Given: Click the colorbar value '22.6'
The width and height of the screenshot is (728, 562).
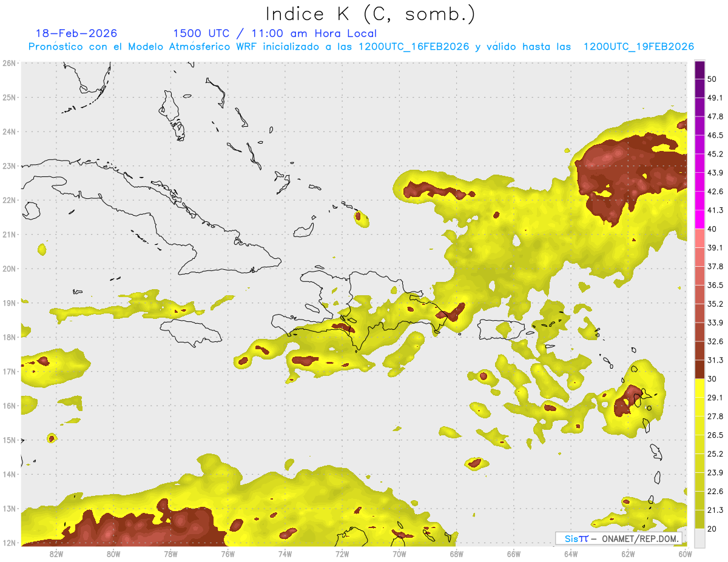Looking at the screenshot, I should pos(715,492).
